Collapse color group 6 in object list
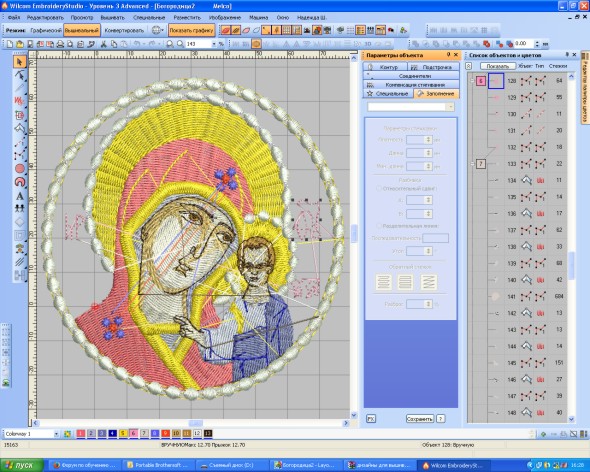This screenshot has width=590, height=472. click(x=472, y=81)
